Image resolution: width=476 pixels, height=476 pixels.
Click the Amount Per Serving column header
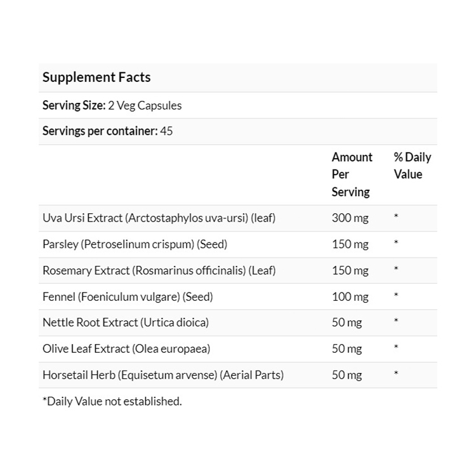pyautogui.click(x=352, y=174)
